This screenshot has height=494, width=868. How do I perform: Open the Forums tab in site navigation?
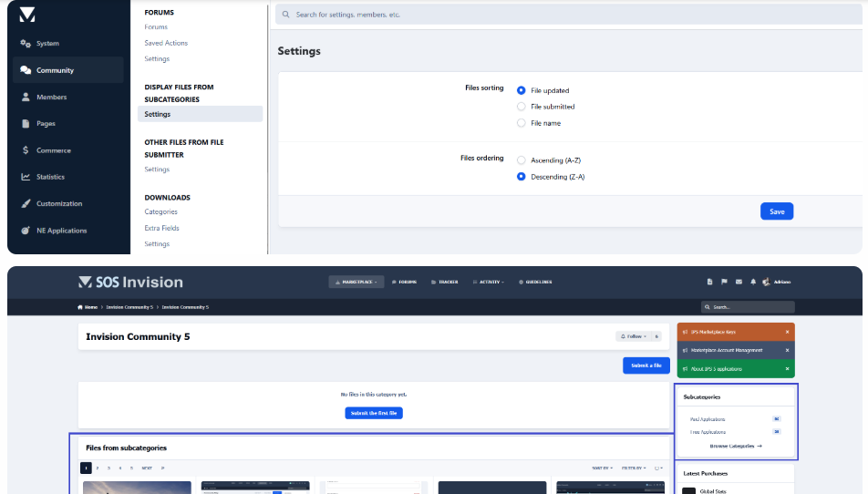404,282
